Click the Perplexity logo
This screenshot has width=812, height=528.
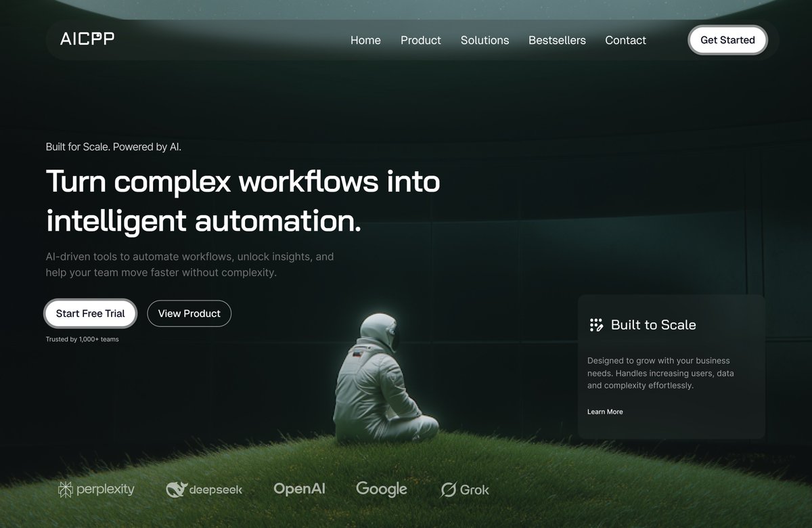(96, 489)
